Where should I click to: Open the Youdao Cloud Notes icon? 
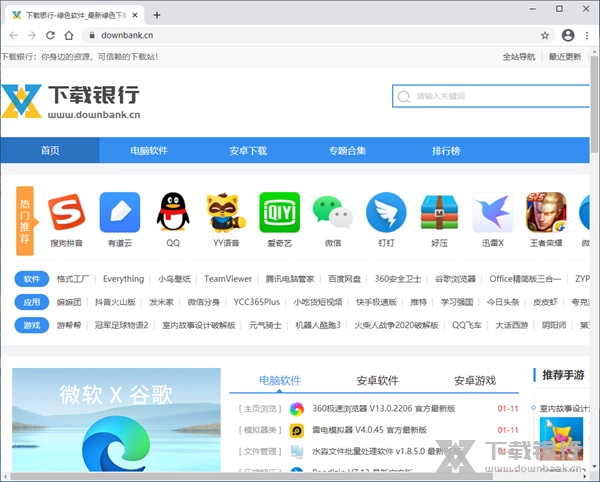click(120, 212)
